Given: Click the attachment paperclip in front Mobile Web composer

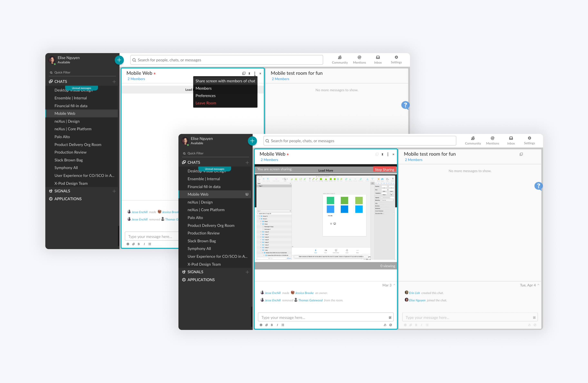Looking at the screenshot, I should (266, 325).
